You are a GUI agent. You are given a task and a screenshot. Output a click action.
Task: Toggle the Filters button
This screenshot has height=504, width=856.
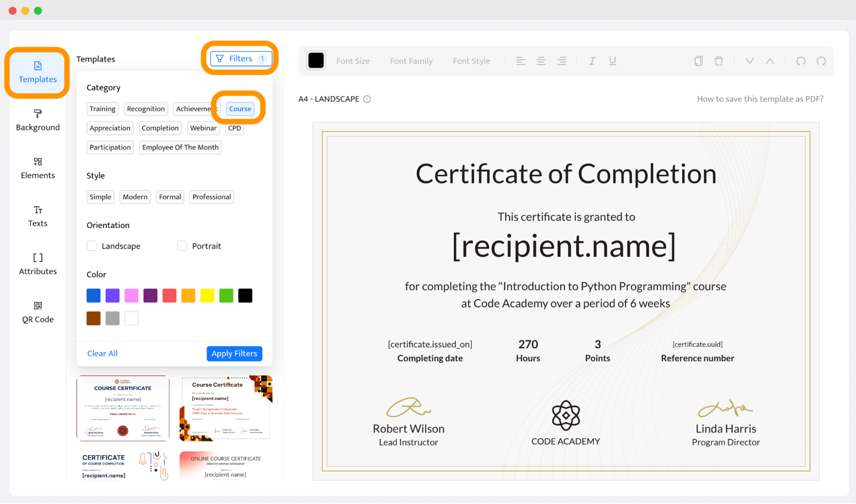tap(241, 59)
